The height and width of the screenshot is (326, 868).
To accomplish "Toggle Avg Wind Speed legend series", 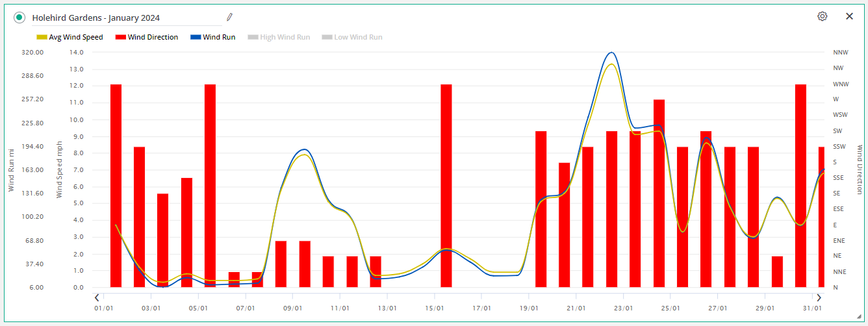I will pyautogui.click(x=70, y=37).
